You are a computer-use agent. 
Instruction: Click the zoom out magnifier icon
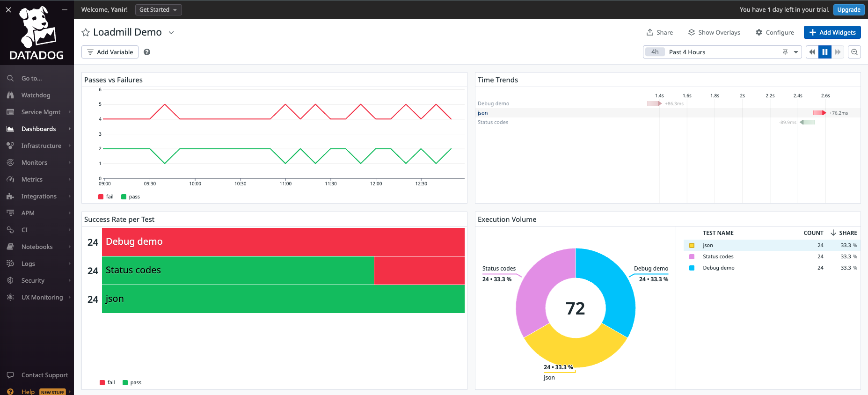click(854, 52)
